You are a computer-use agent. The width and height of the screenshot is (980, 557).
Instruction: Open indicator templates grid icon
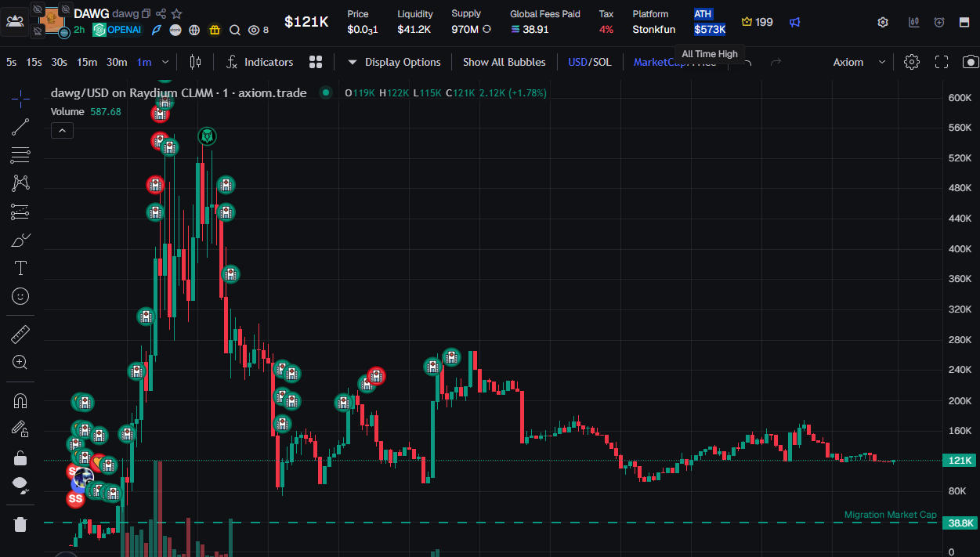point(316,62)
